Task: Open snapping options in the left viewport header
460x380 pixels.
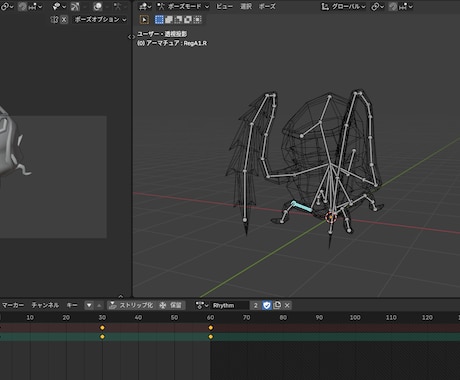Action: pyautogui.click(x=35, y=6)
